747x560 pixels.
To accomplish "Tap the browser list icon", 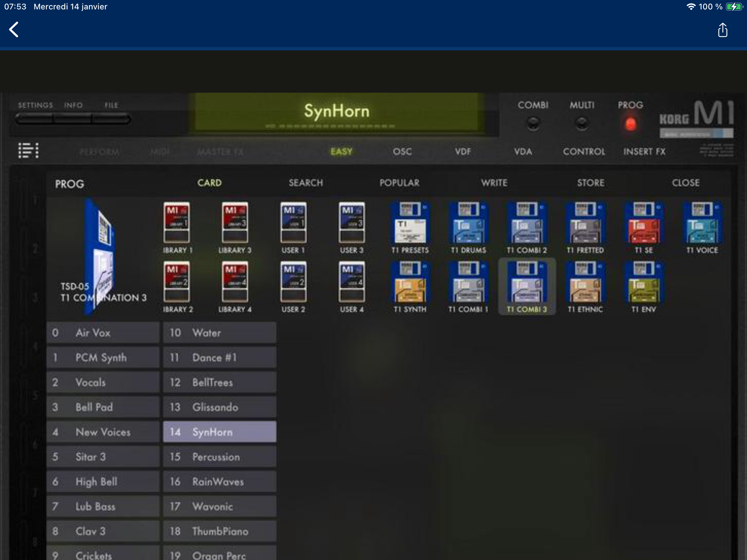I will (28, 150).
